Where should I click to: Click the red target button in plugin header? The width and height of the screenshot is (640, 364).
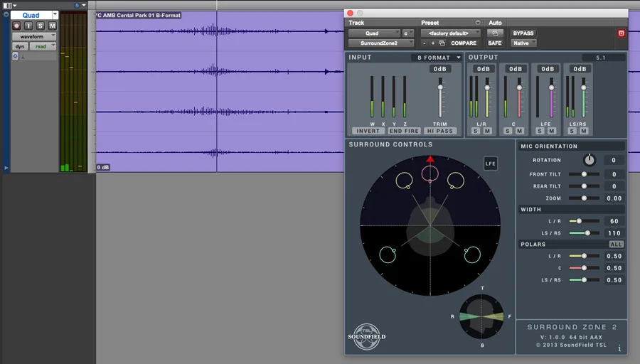tap(622, 33)
